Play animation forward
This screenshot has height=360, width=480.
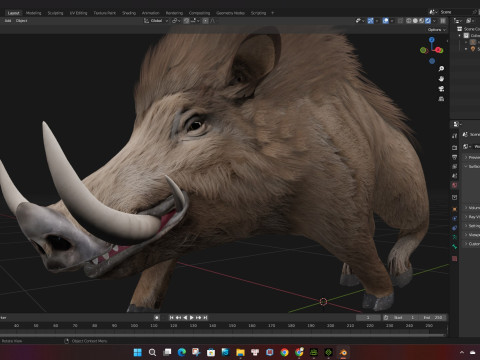click(192, 318)
